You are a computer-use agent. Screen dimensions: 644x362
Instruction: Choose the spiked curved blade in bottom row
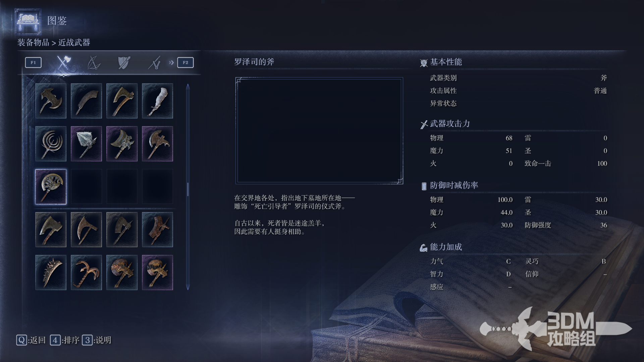[51, 273]
